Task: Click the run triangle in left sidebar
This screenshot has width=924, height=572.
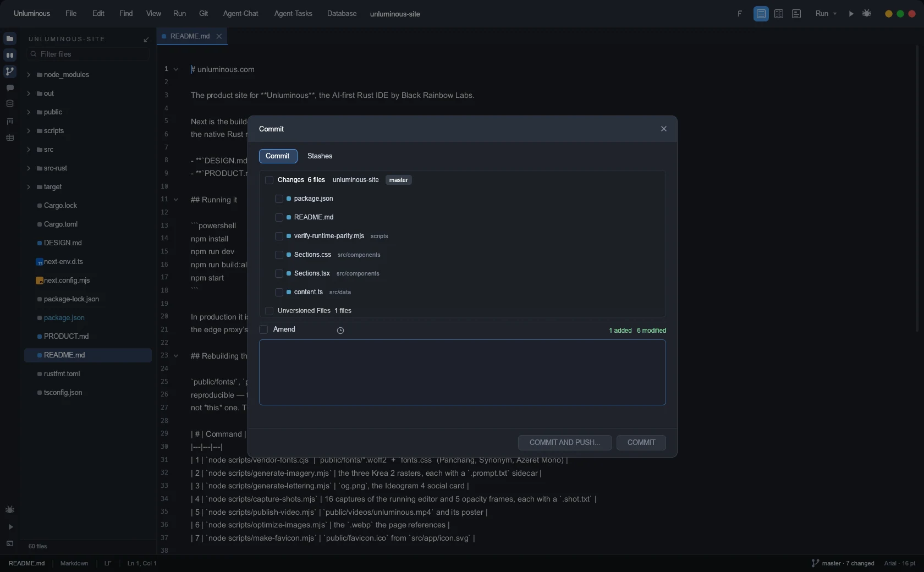Action: pyautogui.click(x=10, y=527)
